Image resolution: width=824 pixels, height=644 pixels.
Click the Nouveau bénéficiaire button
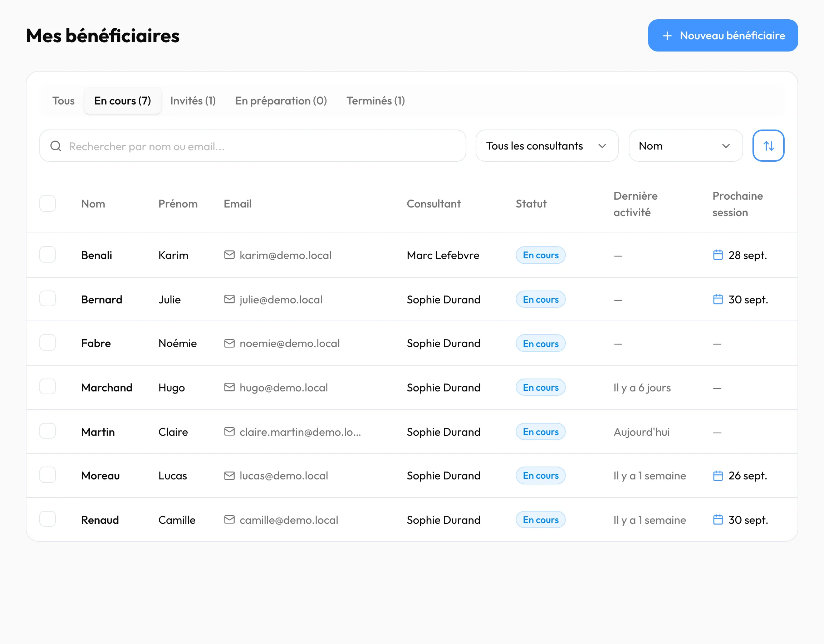click(x=722, y=35)
